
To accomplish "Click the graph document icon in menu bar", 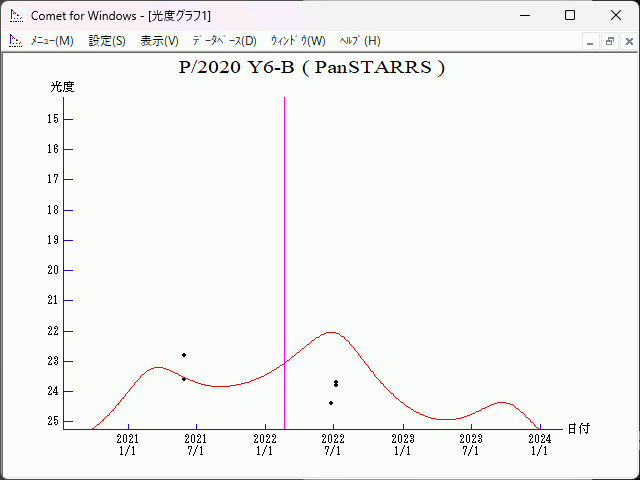I will tap(15, 41).
